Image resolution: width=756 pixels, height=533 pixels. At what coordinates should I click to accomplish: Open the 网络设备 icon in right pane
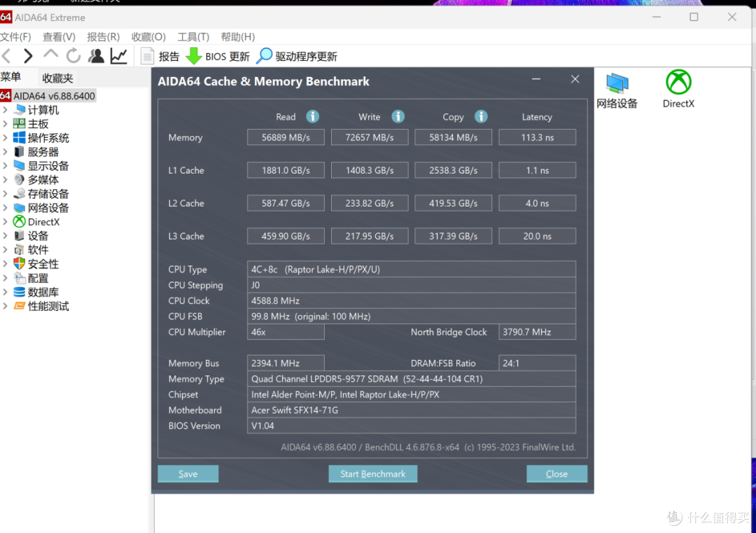617,90
